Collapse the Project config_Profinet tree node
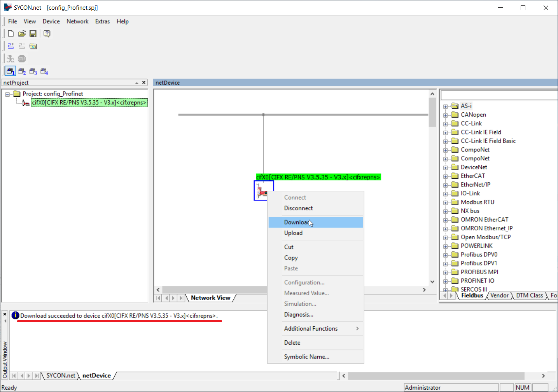 [x=7, y=94]
